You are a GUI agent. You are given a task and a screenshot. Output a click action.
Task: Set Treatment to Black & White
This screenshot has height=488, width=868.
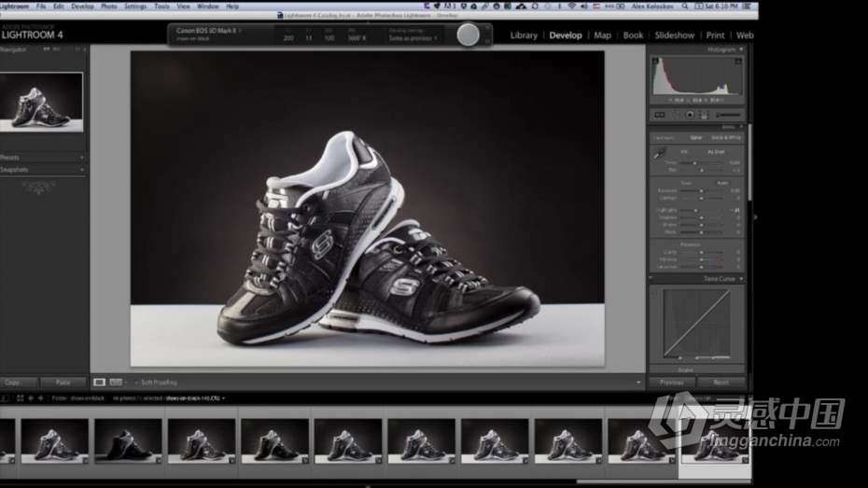click(726, 138)
